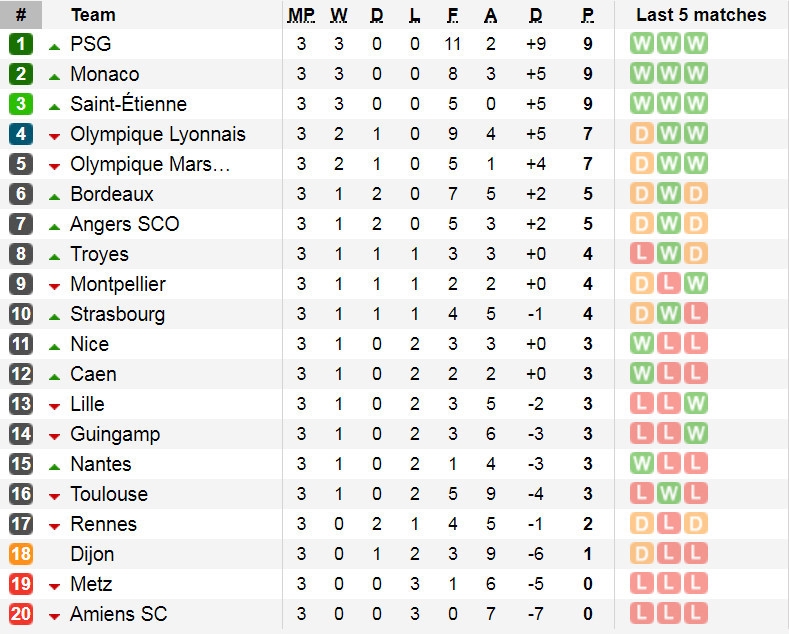Screen dimensions: 789x634
Task: Click Dijon's orange rank 18 badge
Action: click(21, 554)
